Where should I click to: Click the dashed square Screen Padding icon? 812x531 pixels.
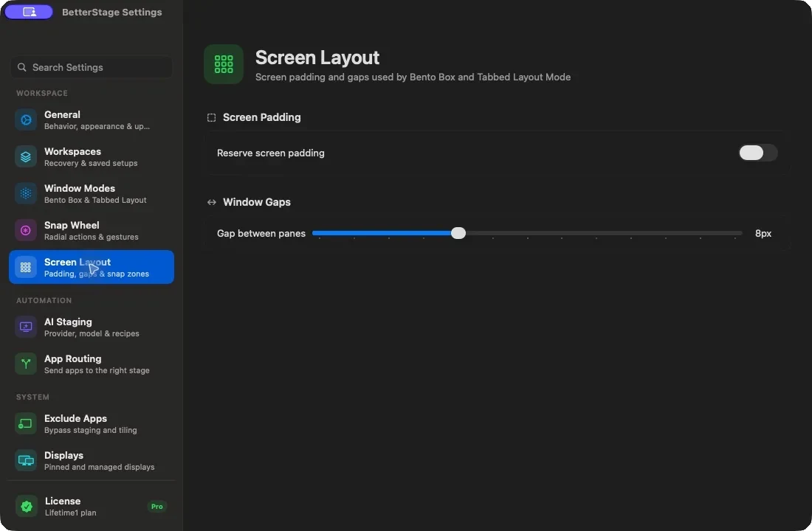point(211,117)
